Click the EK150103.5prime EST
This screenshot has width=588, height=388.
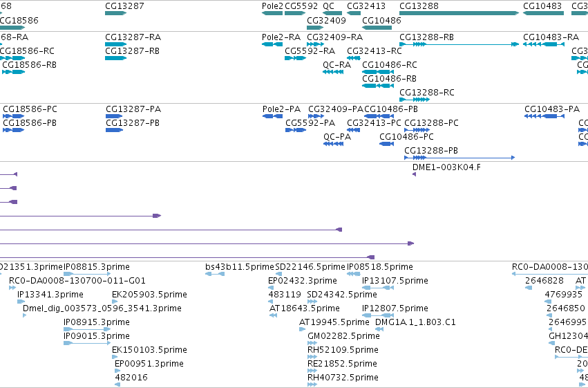click(x=115, y=358)
